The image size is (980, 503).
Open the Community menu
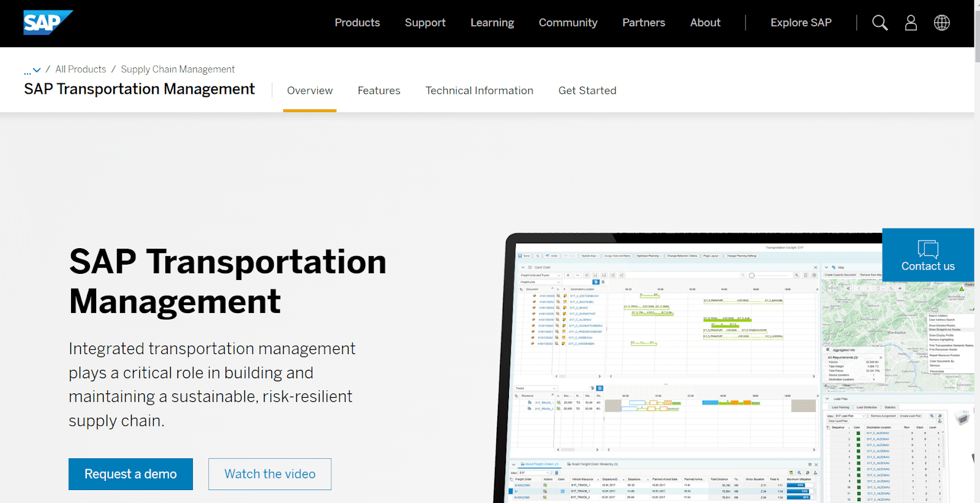tap(568, 23)
